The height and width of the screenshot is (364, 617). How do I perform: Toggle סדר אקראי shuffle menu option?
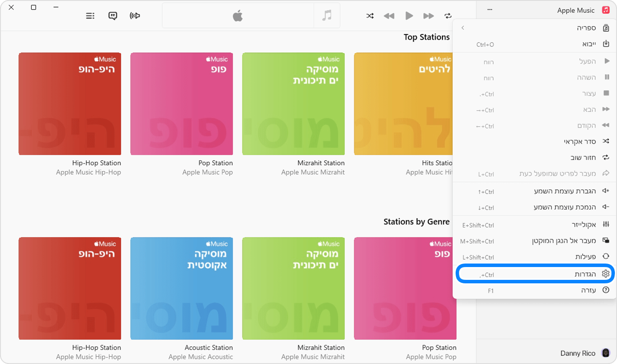535,141
